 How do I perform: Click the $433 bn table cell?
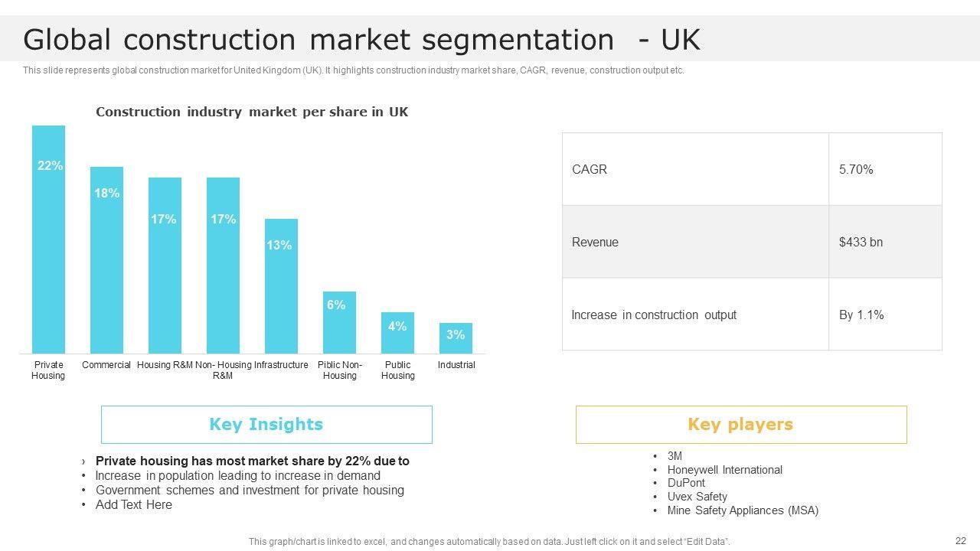tap(885, 242)
